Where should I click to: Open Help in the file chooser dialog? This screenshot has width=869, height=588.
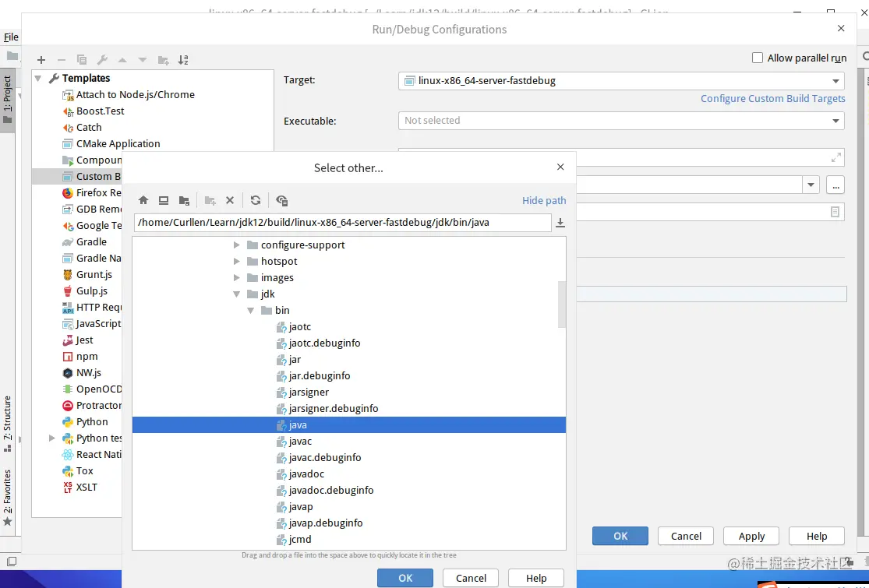536,578
